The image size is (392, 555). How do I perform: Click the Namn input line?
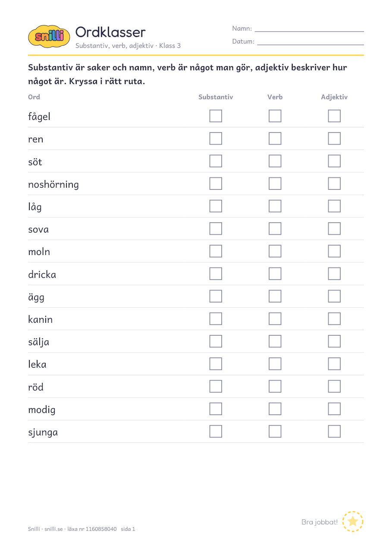click(x=309, y=31)
